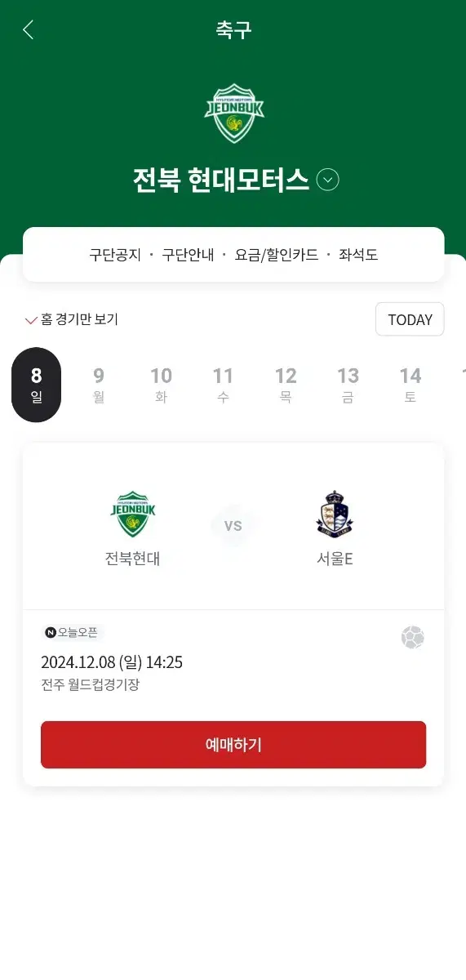Select date 9 월 in calendar
Screen dimensions: 466x980
tap(99, 385)
